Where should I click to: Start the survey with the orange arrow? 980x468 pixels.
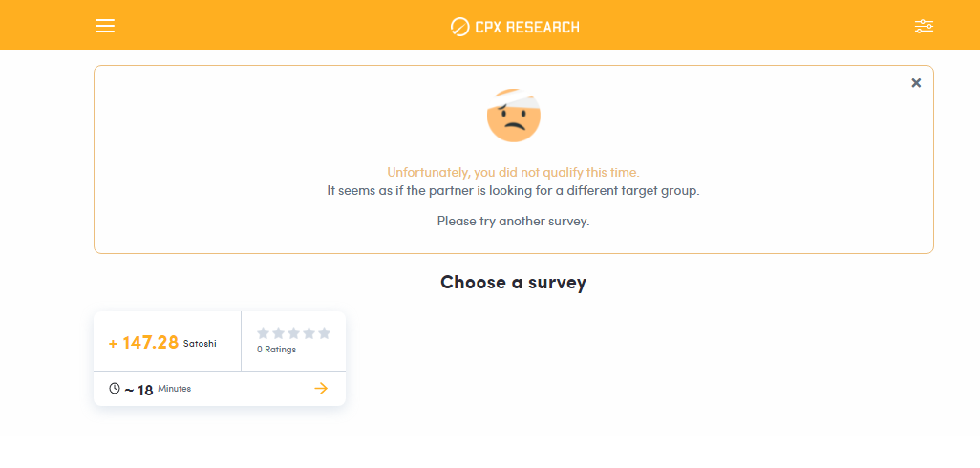[321, 389]
